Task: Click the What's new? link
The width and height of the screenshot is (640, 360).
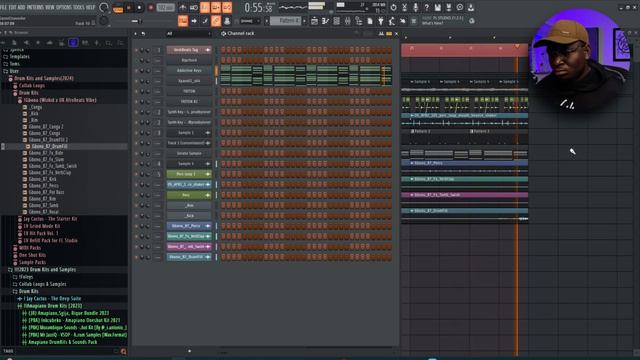Action: [x=433, y=24]
